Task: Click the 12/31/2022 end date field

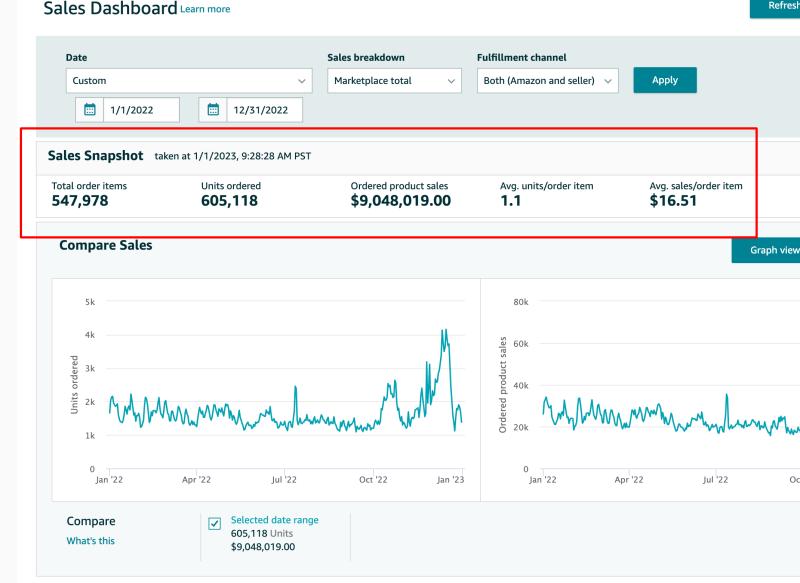Action: tap(264, 110)
